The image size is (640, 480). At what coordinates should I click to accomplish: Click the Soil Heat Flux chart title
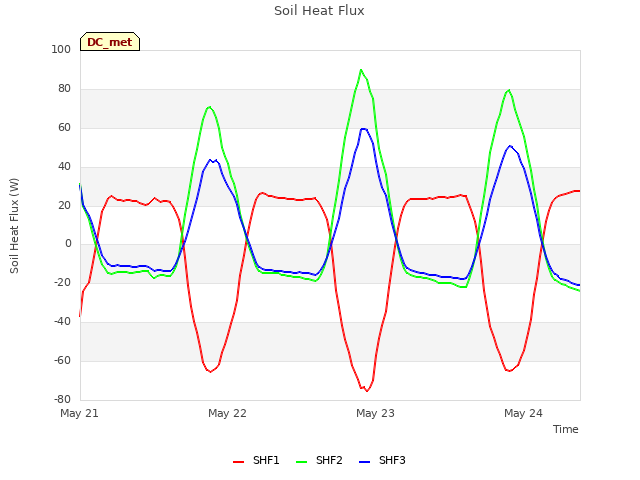[319, 11]
